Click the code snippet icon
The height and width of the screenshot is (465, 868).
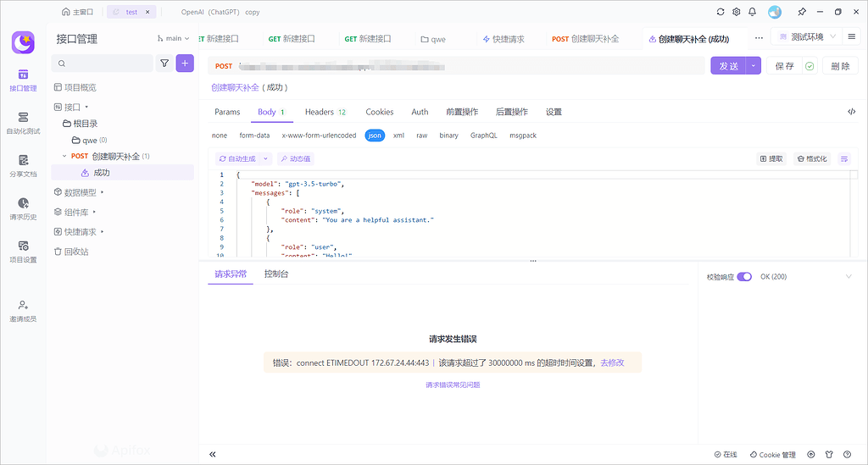click(x=851, y=112)
